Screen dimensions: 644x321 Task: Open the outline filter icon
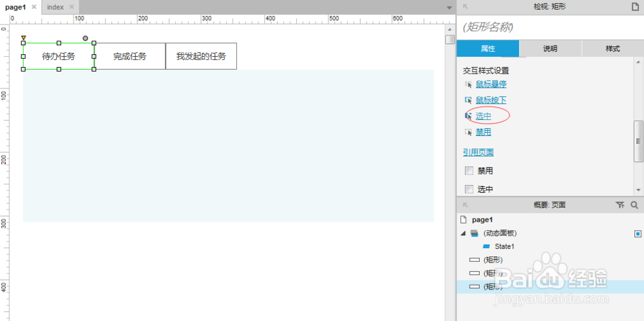click(620, 205)
